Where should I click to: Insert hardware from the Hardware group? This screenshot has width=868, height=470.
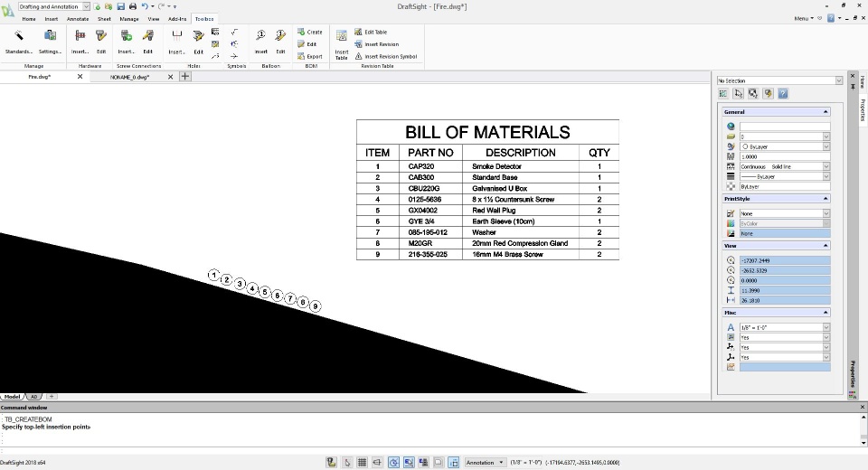click(x=80, y=42)
